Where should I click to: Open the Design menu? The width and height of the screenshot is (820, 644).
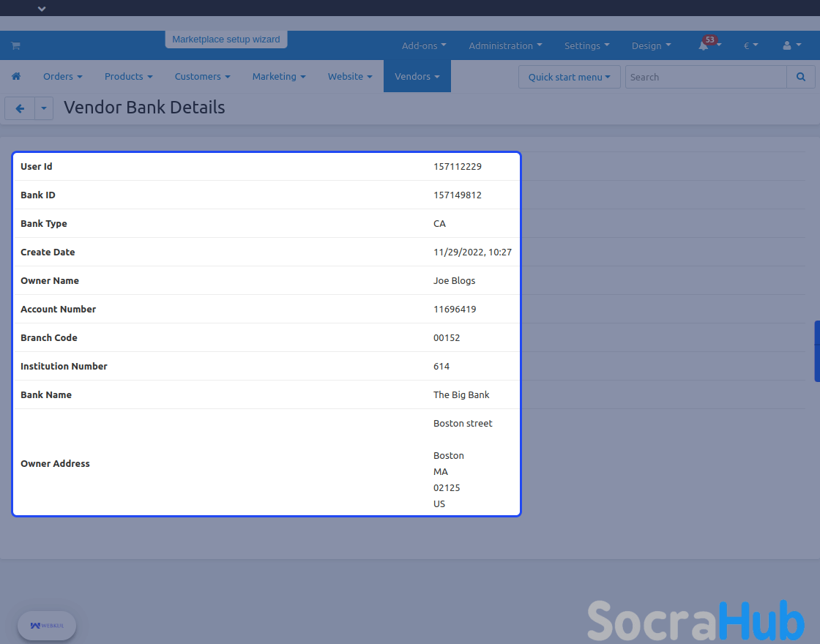coord(651,45)
